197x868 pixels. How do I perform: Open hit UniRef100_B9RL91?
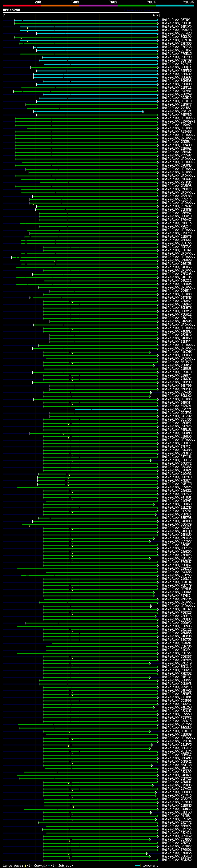click(x=177, y=23)
